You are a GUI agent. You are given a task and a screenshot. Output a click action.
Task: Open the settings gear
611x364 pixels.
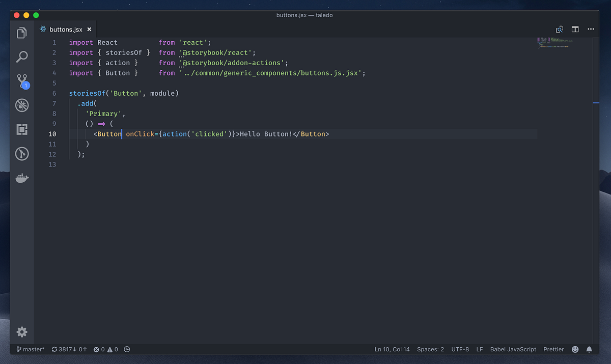point(21,331)
